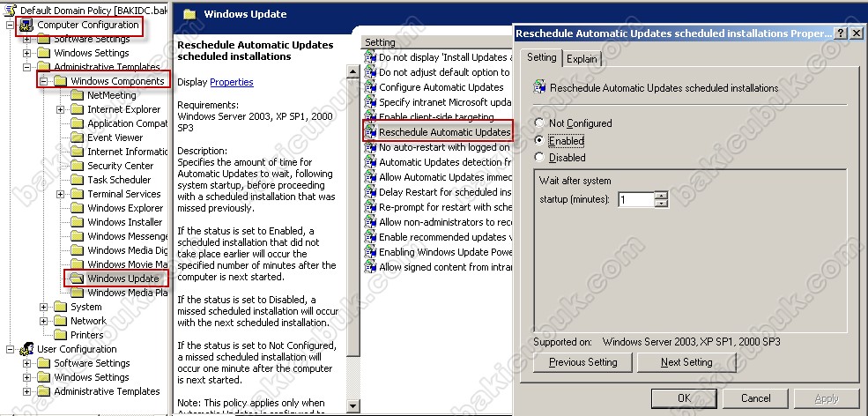Viewport: 868px width, 416px height.
Task: Click the greyed-out Apply button
Action: (x=827, y=398)
